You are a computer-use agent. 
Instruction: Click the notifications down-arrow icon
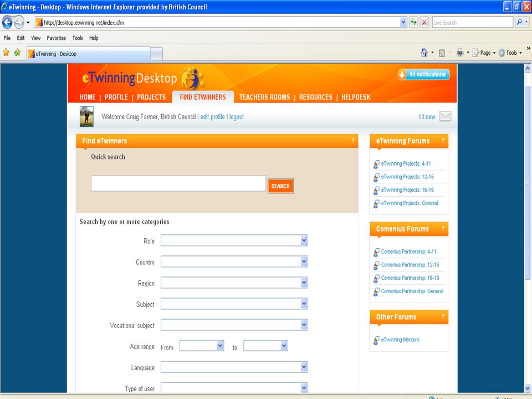click(402, 74)
